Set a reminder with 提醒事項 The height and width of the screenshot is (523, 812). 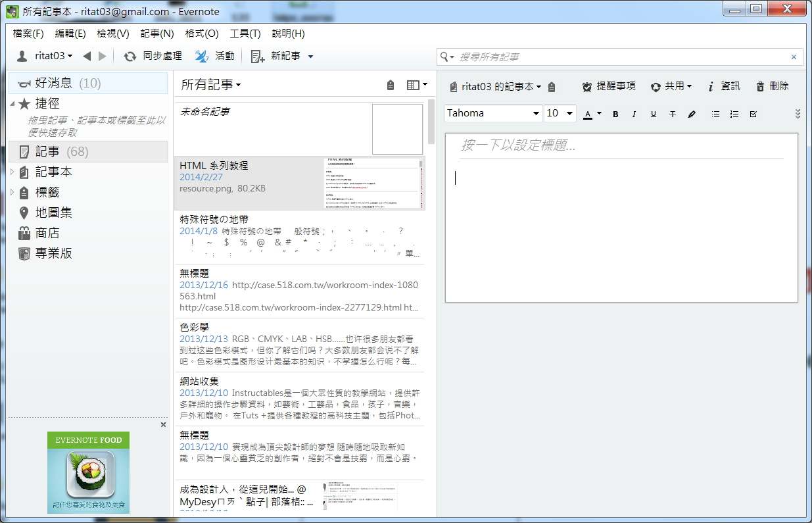point(609,86)
